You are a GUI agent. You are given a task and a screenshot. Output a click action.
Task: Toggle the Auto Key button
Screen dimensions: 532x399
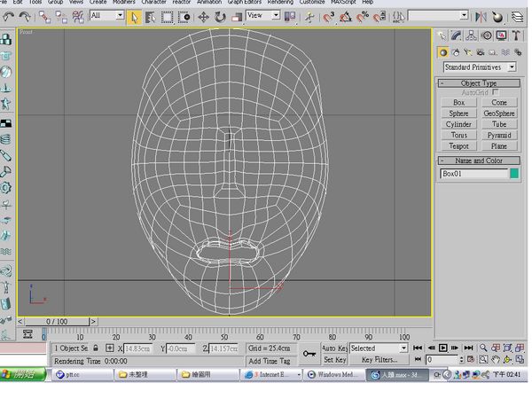coord(334,348)
